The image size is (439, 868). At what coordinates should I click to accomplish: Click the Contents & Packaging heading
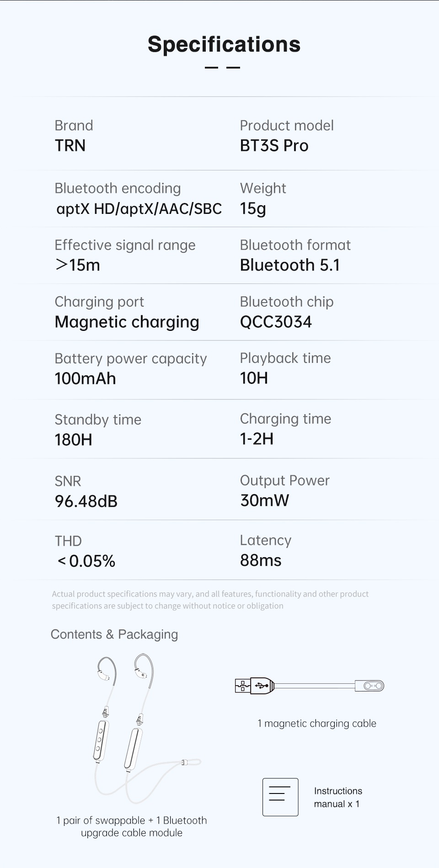114,634
